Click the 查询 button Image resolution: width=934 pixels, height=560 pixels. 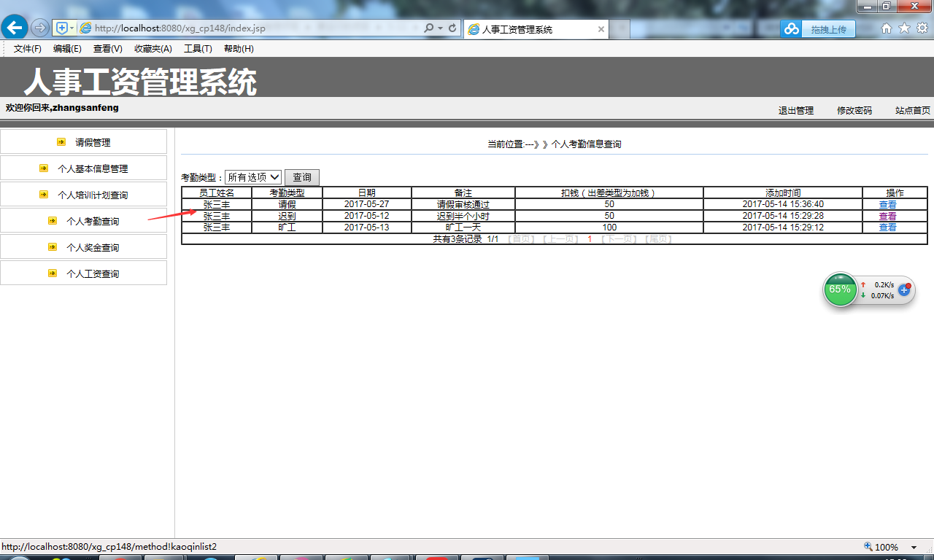pos(302,177)
